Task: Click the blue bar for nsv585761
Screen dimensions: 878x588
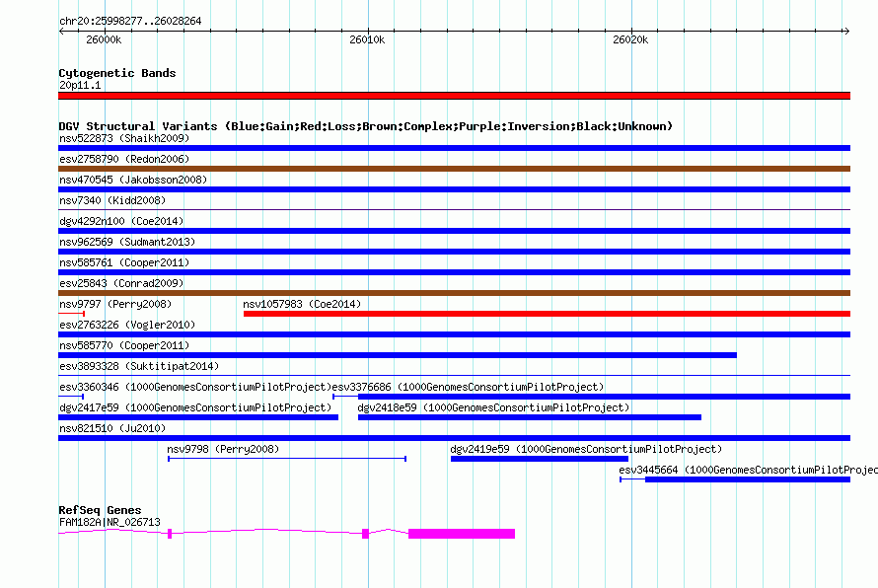Action: [x=454, y=272]
